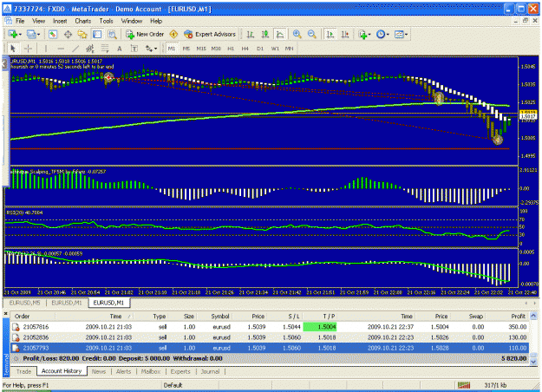Image resolution: width=542 pixels, height=392 pixels.
Task: Select the Cursor arrow tool
Action: (13, 49)
